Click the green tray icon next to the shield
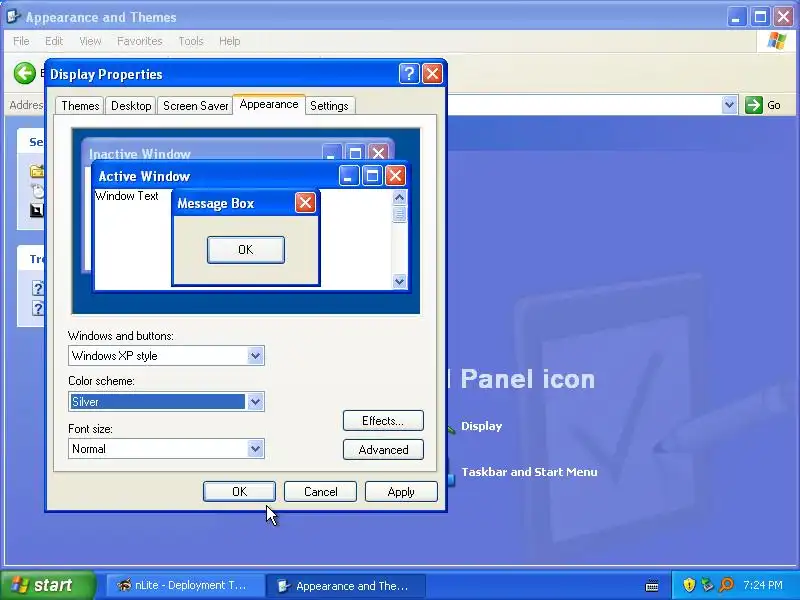 click(707, 585)
